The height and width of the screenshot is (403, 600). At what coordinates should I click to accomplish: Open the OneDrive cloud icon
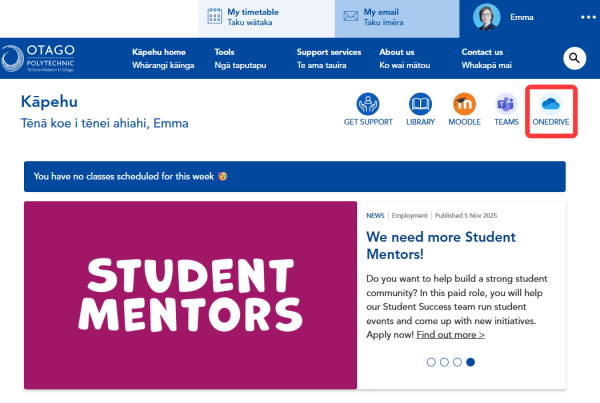tap(550, 104)
